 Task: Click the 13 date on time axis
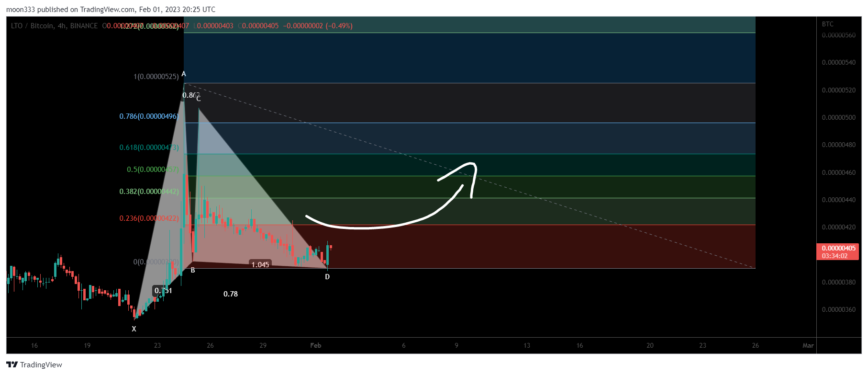pyautogui.click(x=527, y=345)
